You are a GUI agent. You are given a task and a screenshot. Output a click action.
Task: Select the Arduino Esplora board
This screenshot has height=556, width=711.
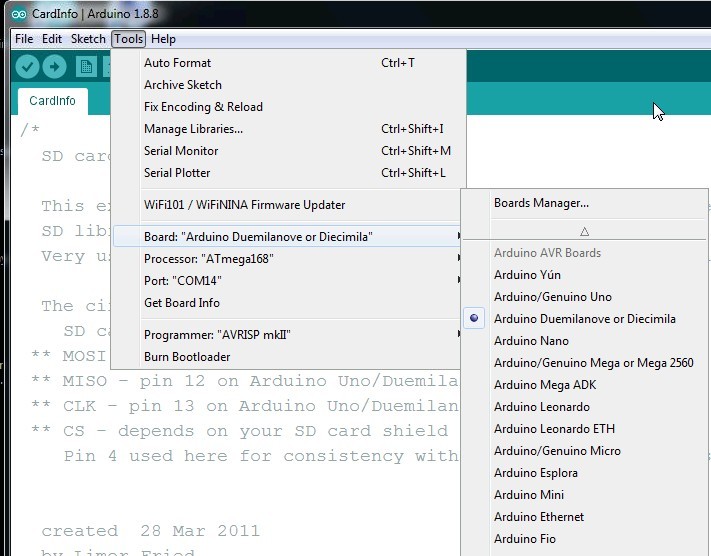[x=584, y=473]
